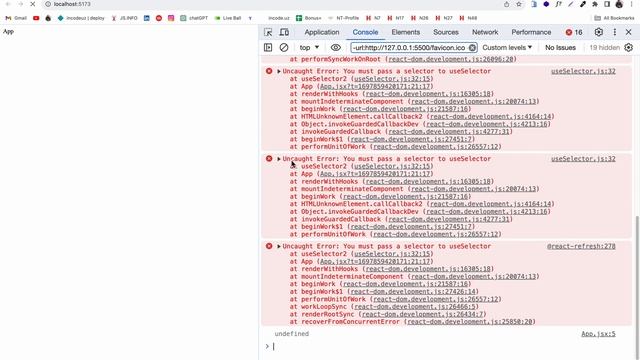Open the Chrome three-dot menu

(631, 4)
